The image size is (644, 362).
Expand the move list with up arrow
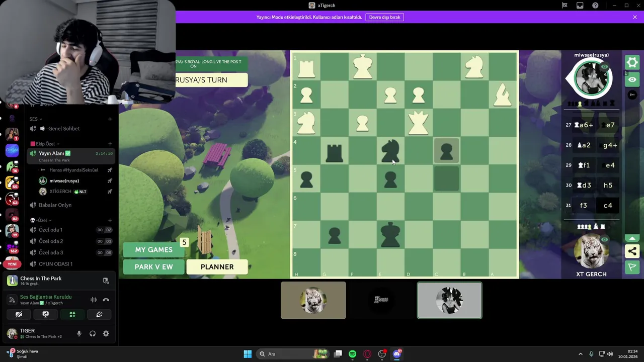click(632, 238)
